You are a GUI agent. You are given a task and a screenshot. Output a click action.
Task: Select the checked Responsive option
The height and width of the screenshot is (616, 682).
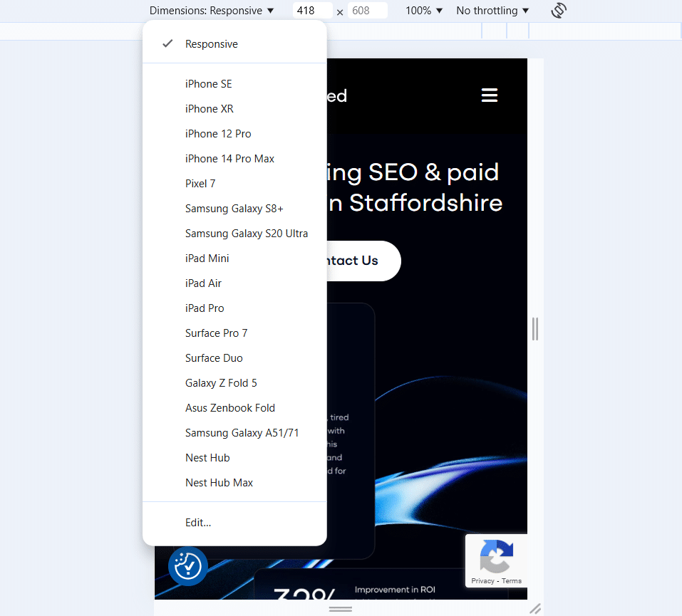click(234, 44)
